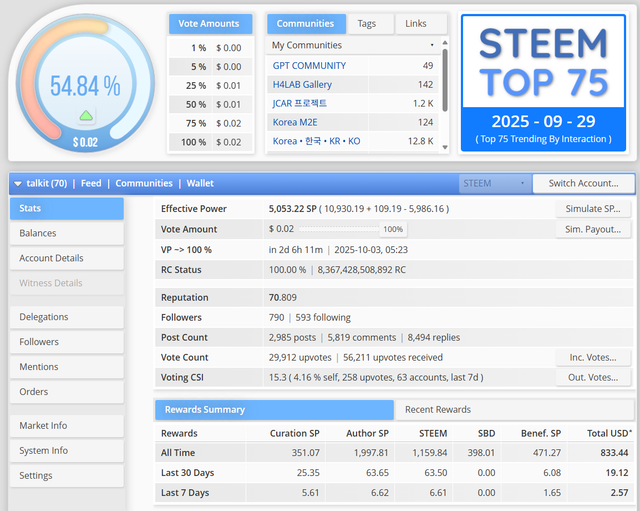Viewport: 640px width, 511px height.
Task: Open the Communities link in header bar
Action: (144, 184)
